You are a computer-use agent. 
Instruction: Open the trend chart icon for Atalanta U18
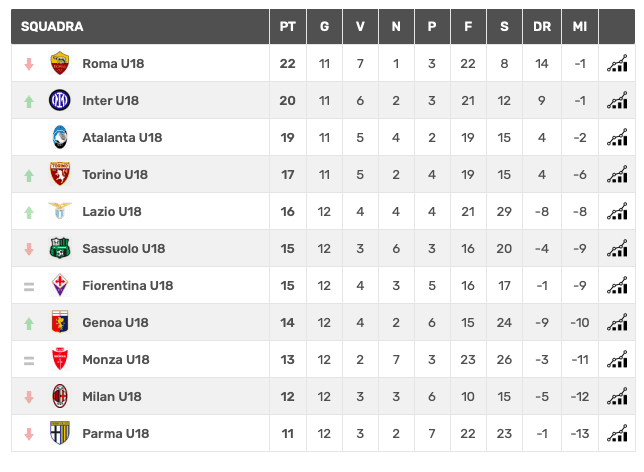click(617, 137)
